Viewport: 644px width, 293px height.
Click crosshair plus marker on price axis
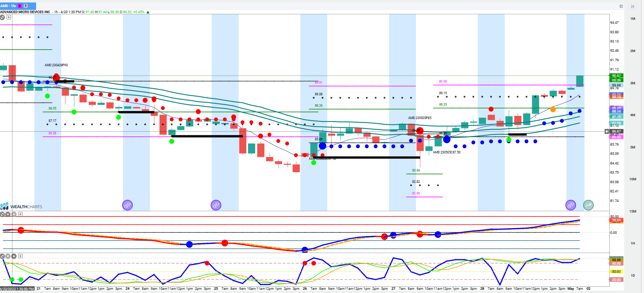point(607,131)
